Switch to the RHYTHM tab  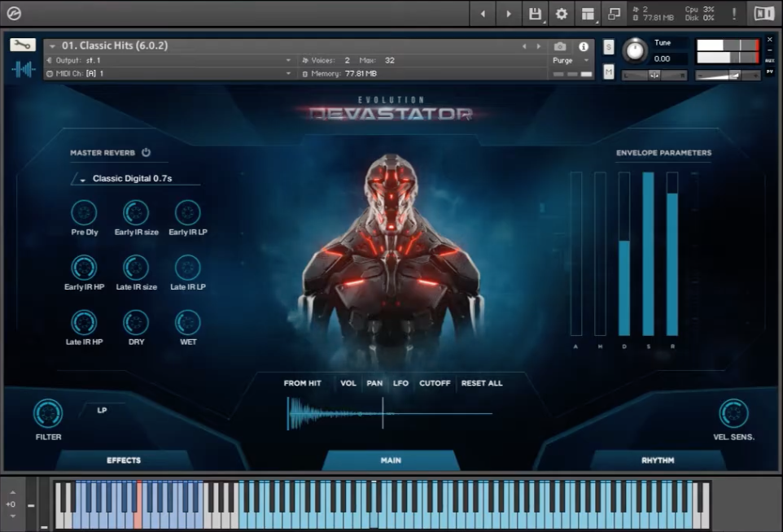[x=658, y=460]
